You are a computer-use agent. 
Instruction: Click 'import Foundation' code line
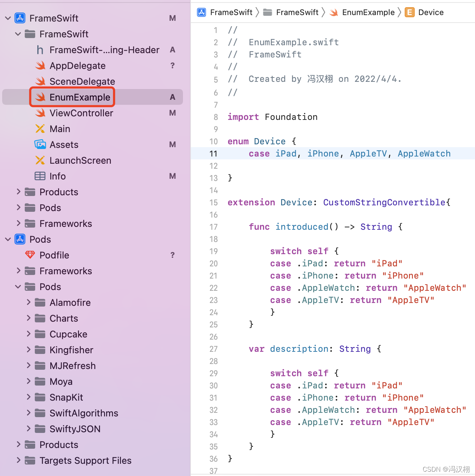pos(273,117)
